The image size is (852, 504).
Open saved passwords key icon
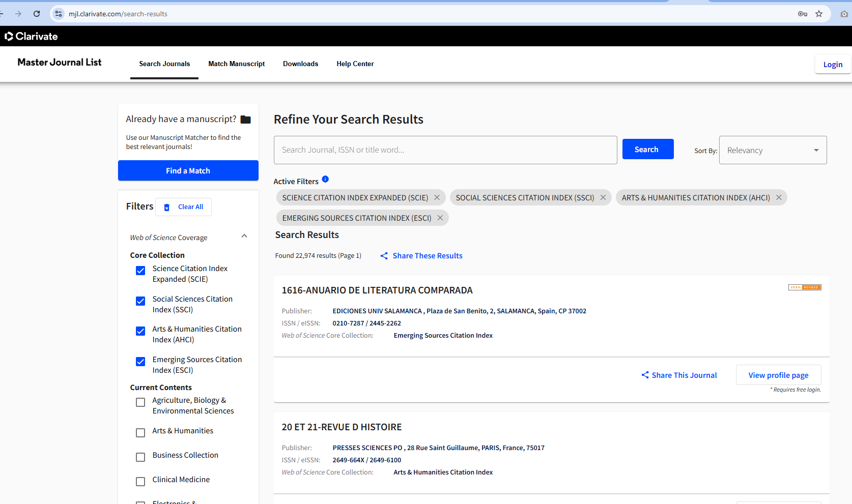point(803,14)
